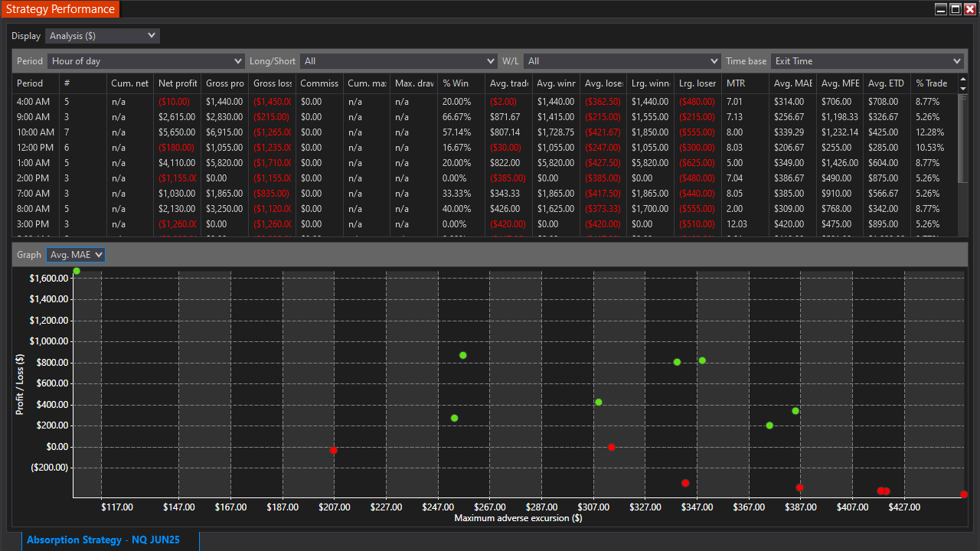Sort by the % Win column header
This screenshot has height=551, width=980.
click(461, 83)
